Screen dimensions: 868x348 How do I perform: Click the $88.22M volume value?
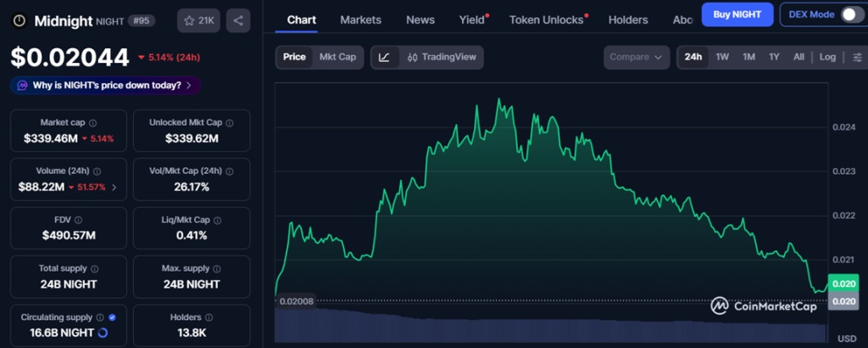point(42,188)
